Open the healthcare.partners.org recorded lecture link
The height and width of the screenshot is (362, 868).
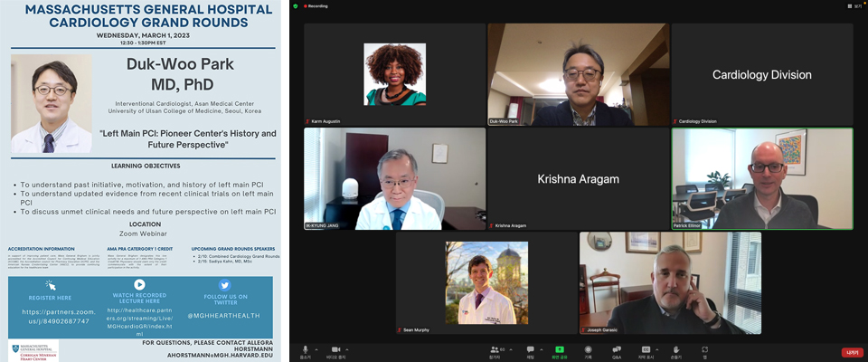pyautogui.click(x=139, y=322)
